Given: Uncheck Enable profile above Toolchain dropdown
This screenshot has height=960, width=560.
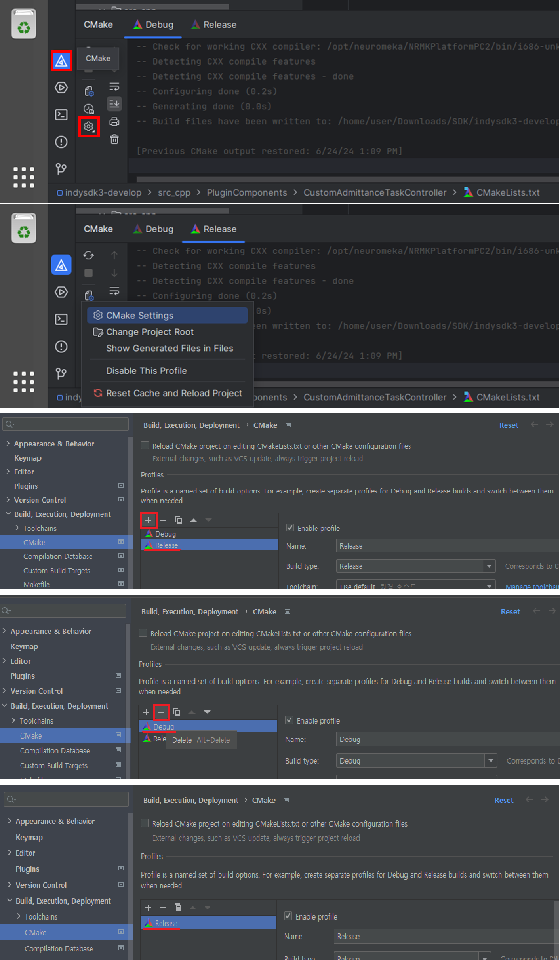Looking at the screenshot, I should [x=290, y=528].
